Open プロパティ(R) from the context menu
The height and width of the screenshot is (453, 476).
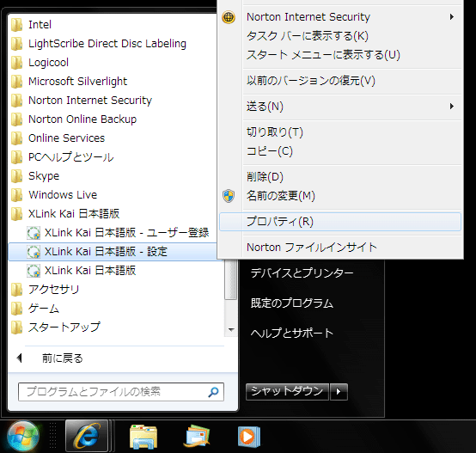tap(340, 222)
